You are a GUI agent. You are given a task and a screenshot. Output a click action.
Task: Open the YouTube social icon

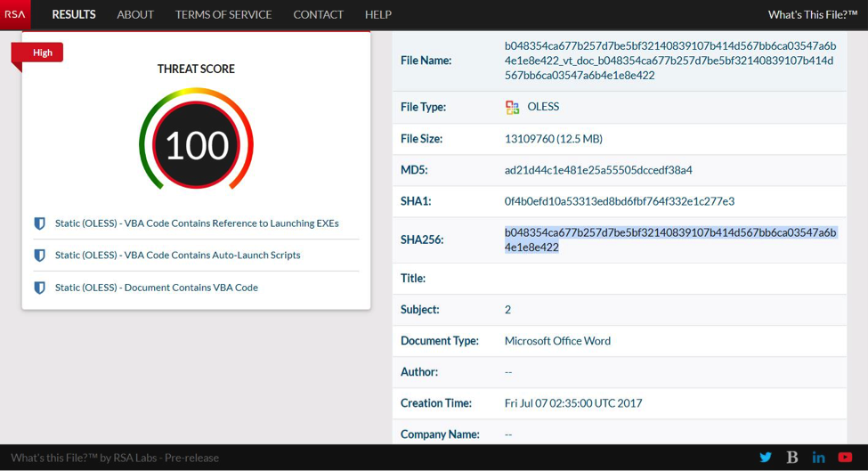845,458
